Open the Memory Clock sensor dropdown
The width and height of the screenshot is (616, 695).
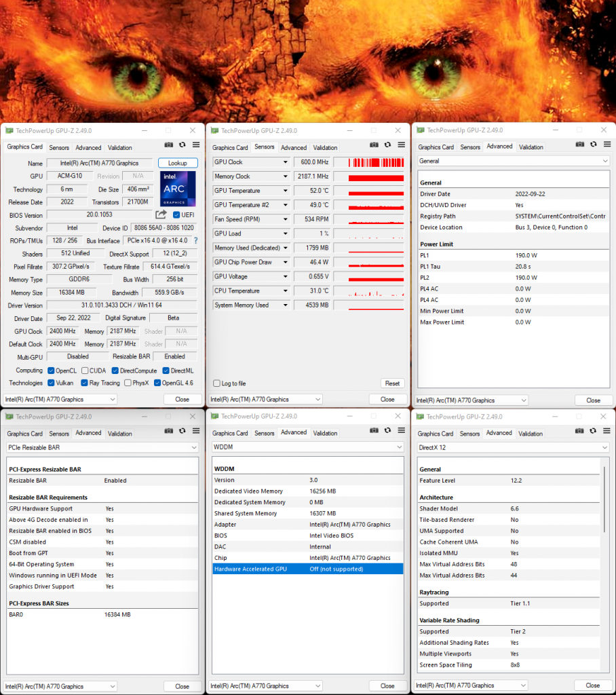(286, 176)
